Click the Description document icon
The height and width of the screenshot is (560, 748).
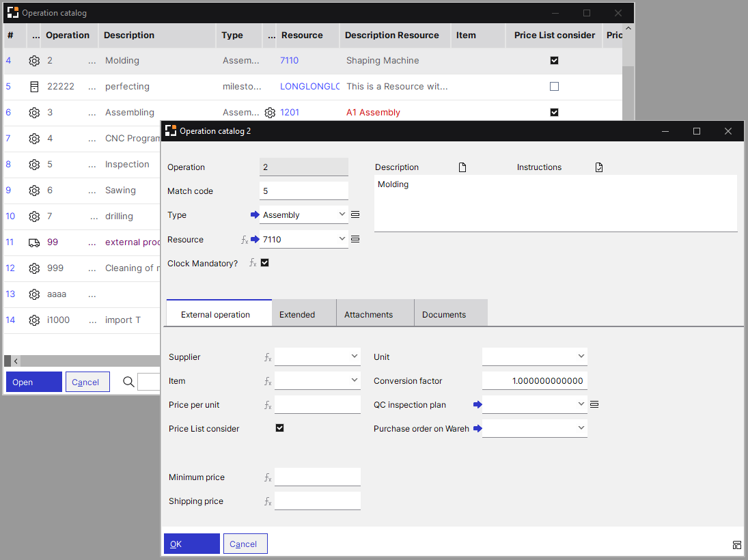click(x=462, y=167)
